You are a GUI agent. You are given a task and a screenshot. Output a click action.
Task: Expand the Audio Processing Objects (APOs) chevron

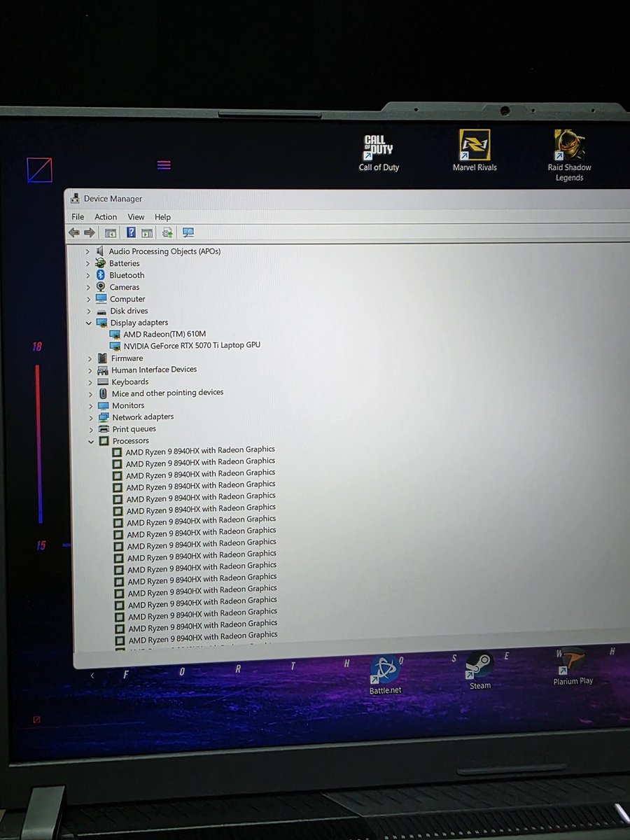point(87,251)
